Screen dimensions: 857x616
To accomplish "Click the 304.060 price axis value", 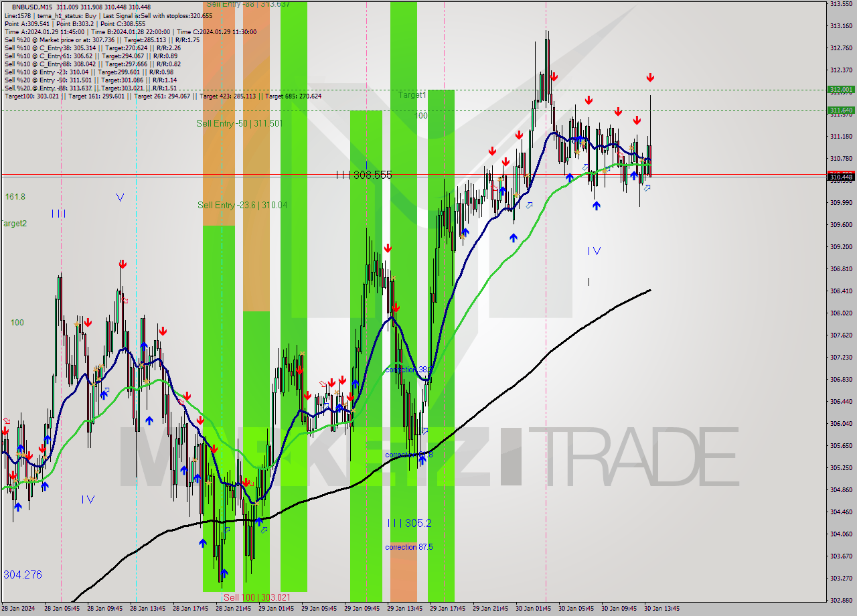I will pos(841,534).
